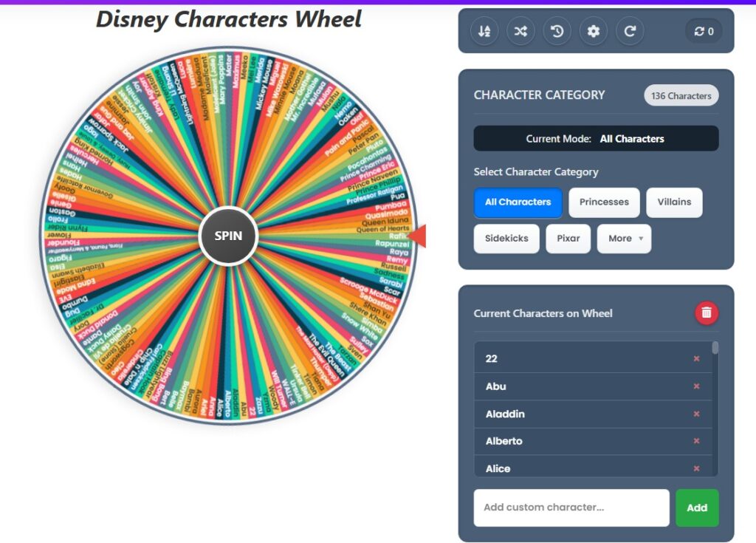Screen dimensions: 756x543
Task: Click the red trash icon to clear characters
Action: click(x=705, y=313)
